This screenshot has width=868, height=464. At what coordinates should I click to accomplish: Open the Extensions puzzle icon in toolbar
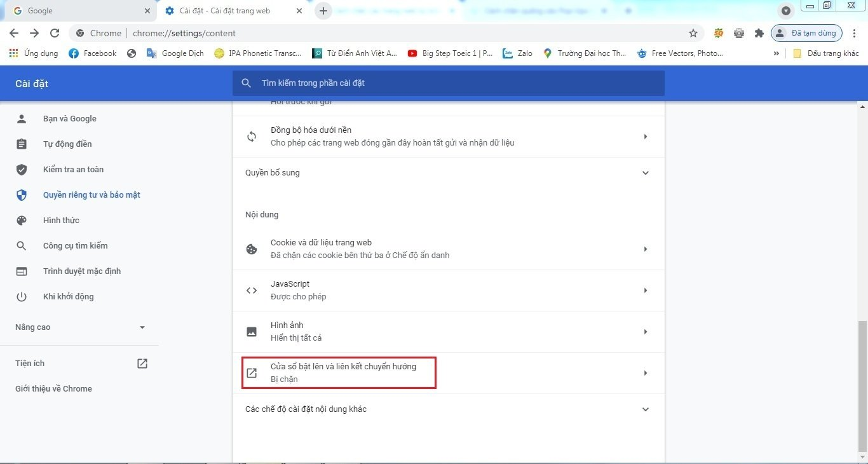tap(759, 32)
